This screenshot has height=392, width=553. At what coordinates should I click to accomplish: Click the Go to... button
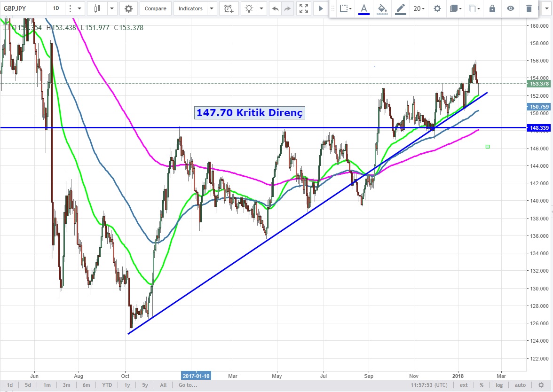click(x=188, y=385)
